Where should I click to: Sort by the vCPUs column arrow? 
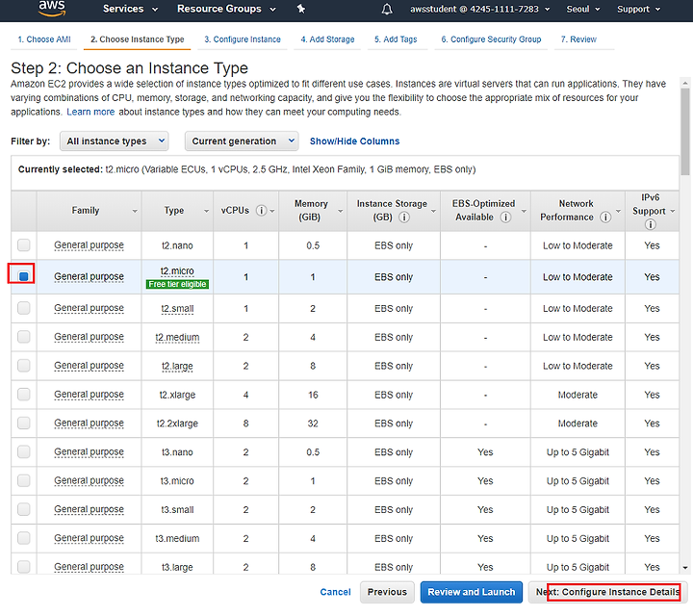(272, 212)
